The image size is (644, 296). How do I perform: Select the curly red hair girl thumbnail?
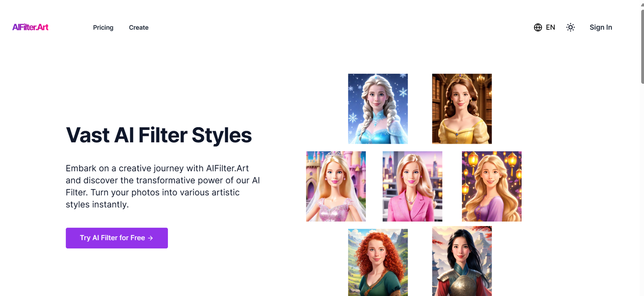(x=378, y=262)
